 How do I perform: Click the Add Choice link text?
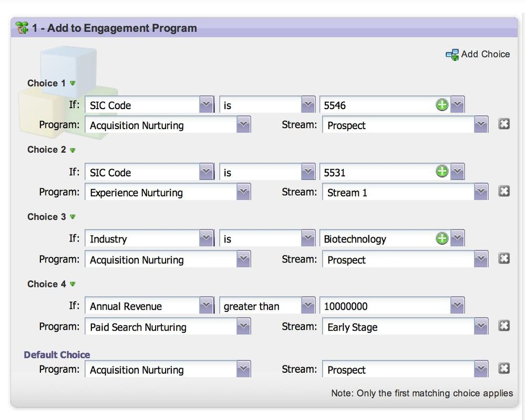(485, 54)
